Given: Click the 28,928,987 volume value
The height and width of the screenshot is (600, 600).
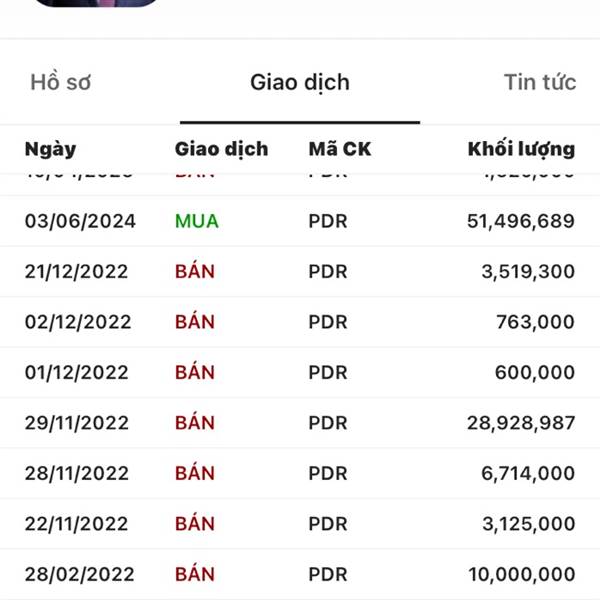Looking at the screenshot, I should (x=520, y=423).
